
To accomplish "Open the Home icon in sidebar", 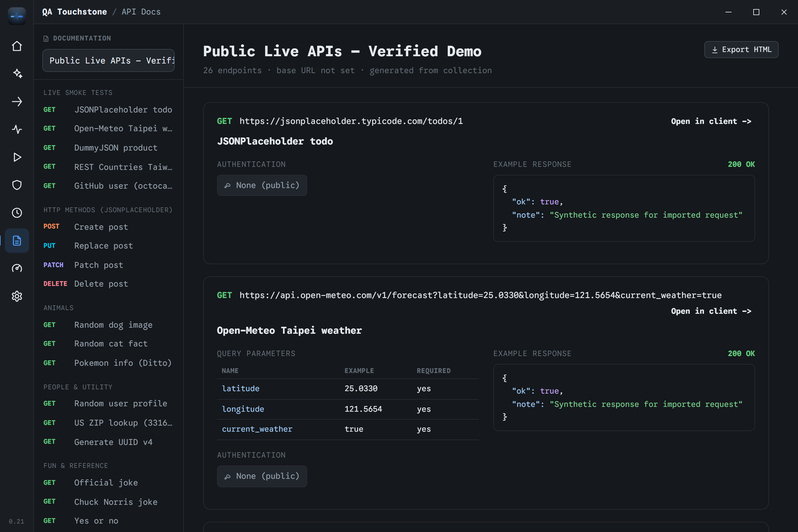I will point(17,46).
